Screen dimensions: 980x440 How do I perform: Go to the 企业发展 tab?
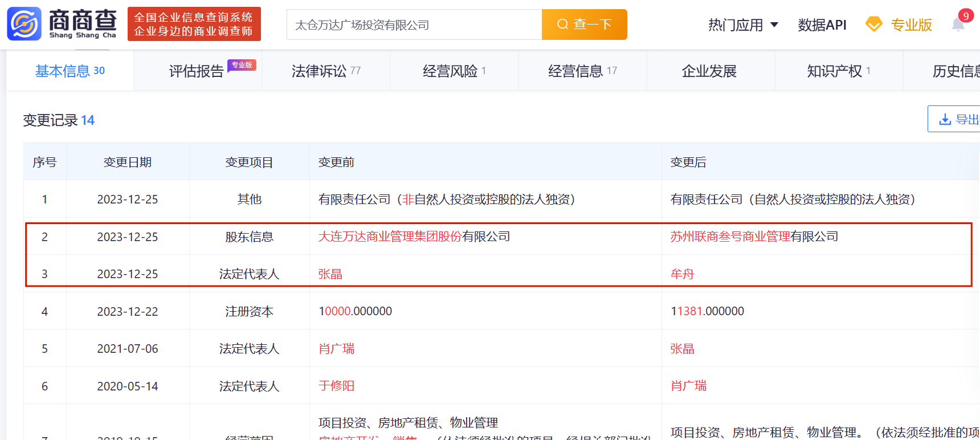tap(709, 71)
